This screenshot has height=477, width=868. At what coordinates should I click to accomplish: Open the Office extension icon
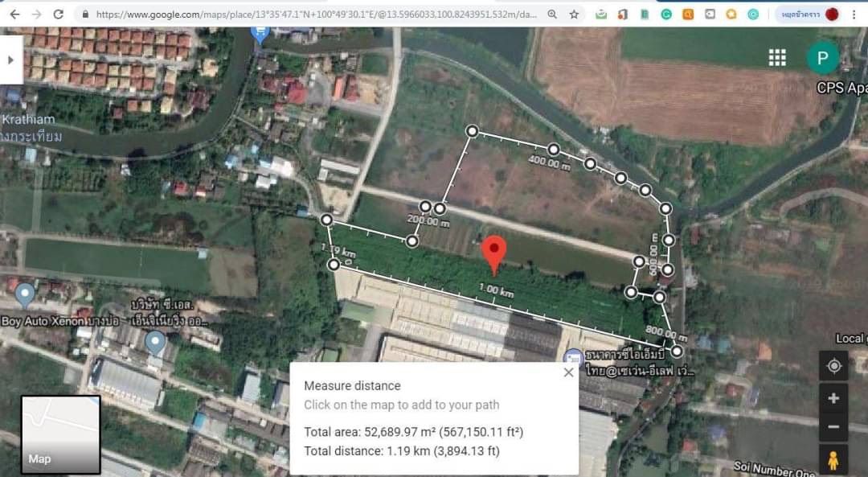click(x=623, y=14)
